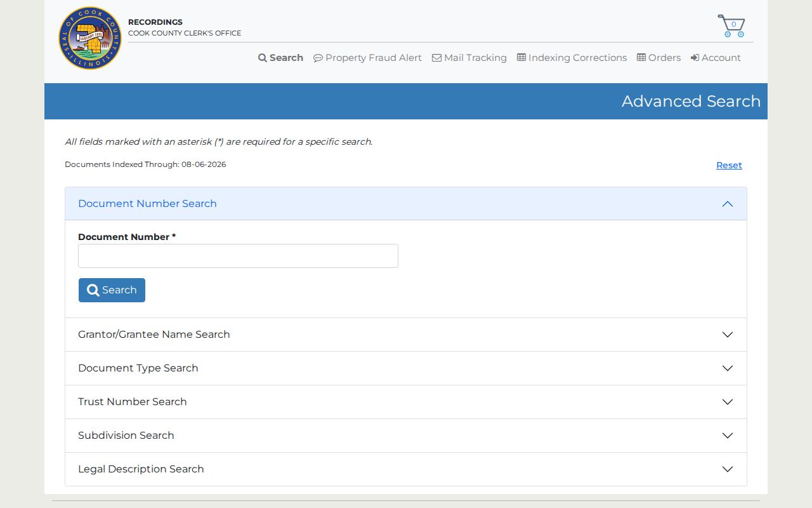Screen dimensions: 812x508
Task: Expand the Document Type Search section
Action: [x=406, y=368]
